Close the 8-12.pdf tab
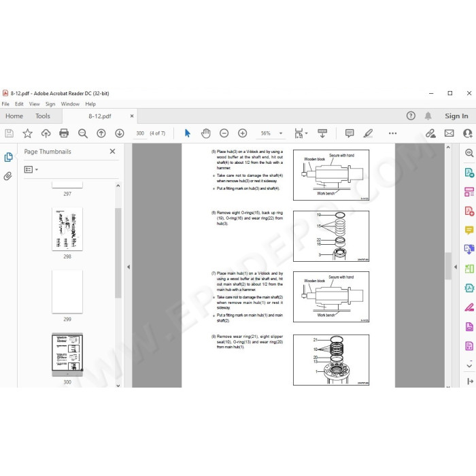The image size is (476, 476). 132,116
